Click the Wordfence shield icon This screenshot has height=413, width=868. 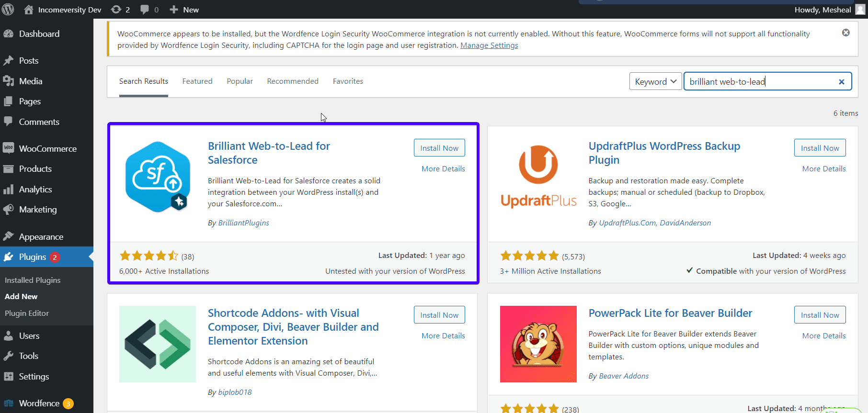pyautogui.click(x=8, y=403)
